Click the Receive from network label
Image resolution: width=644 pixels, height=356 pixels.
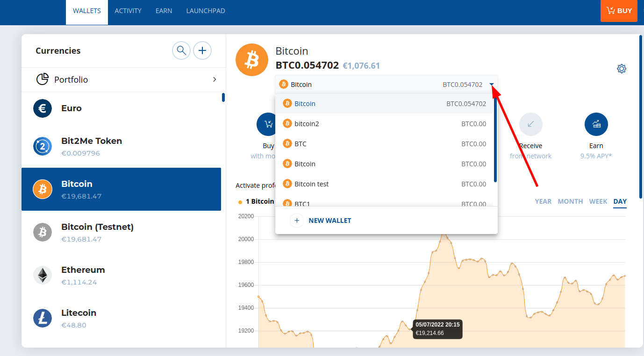click(x=531, y=151)
